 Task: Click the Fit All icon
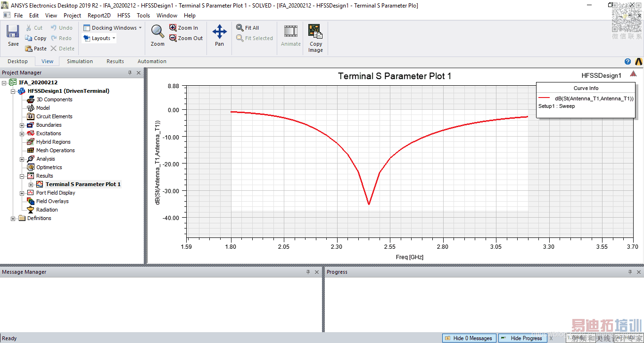point(240,28)
